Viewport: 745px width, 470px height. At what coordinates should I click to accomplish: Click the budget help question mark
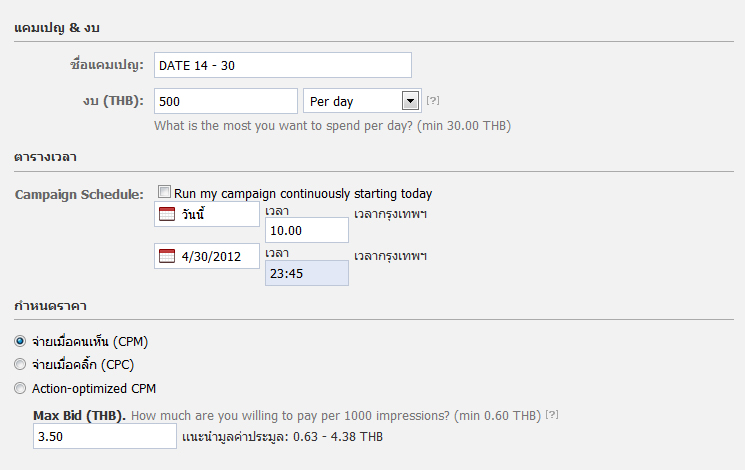(x=432, y=100)
